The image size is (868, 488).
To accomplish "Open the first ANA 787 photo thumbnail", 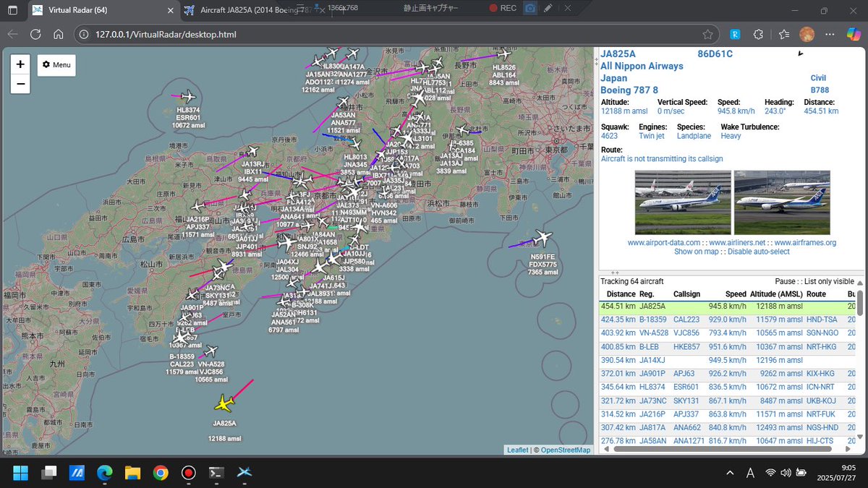I will 682,202.
